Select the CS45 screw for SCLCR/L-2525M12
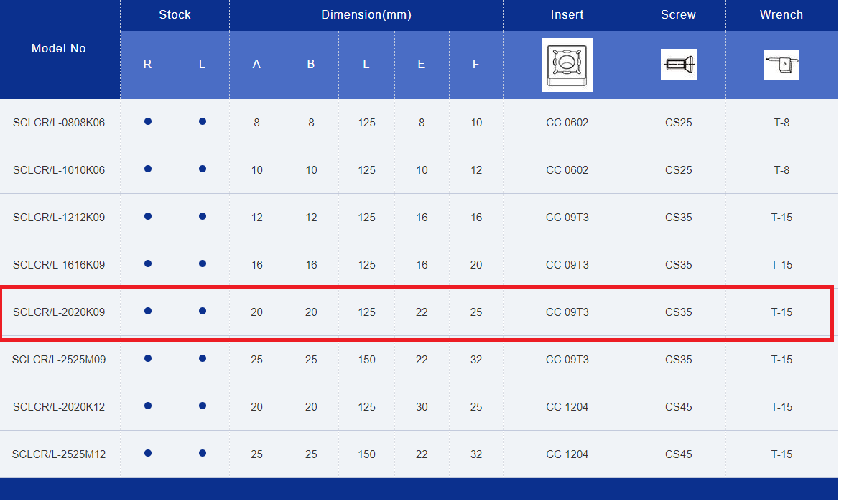The width and height of the screenshot is (849, 504). click(x=678, y=454)
